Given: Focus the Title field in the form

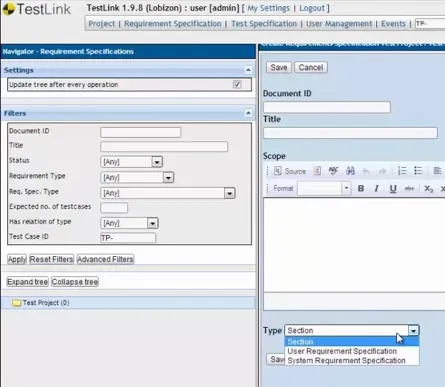Looking at the screenshot, I should click(x=350, y=133).
